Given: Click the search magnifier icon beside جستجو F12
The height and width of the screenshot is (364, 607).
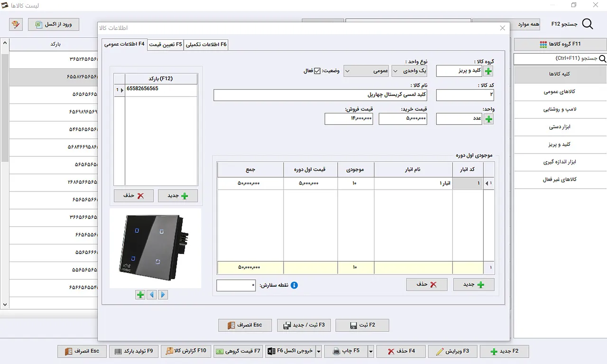Looking at the screenshot, I should pos(587,24).
